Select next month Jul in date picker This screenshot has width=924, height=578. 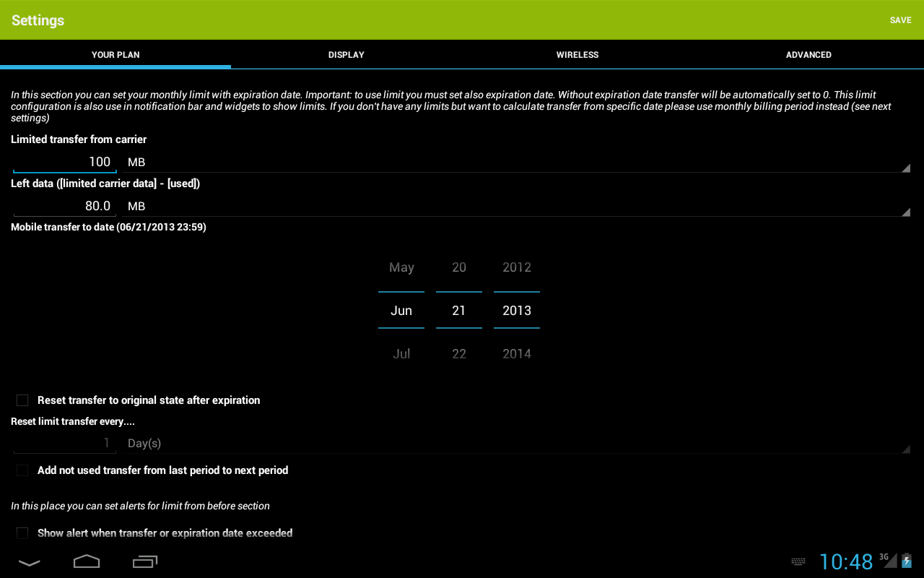(x=401, y=354)
